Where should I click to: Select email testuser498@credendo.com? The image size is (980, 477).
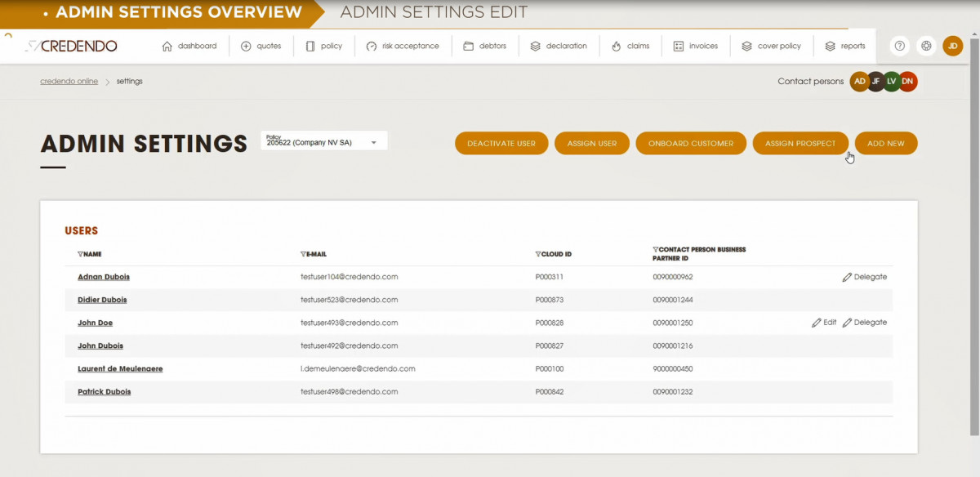coord(350,391)
